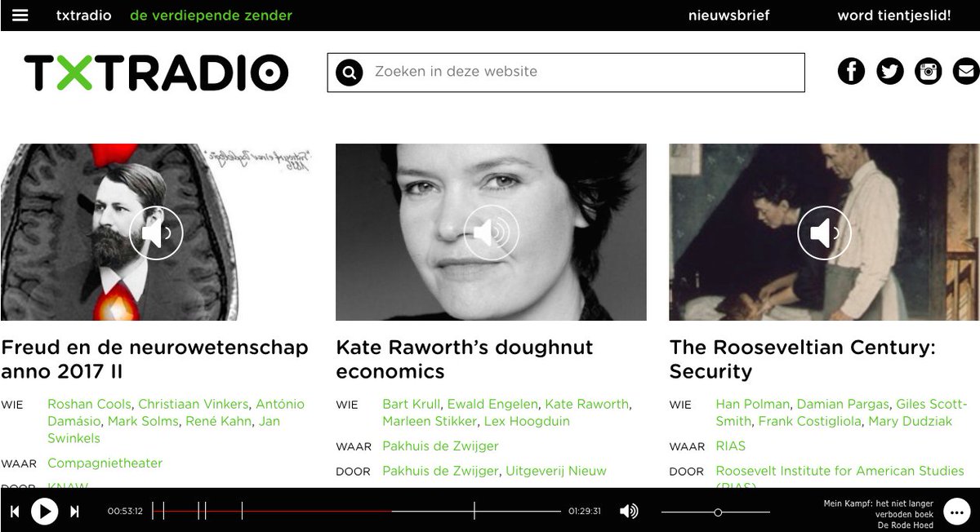
Task: Open speaker Lex Hoogduin
Action: [x=527, y=421]
